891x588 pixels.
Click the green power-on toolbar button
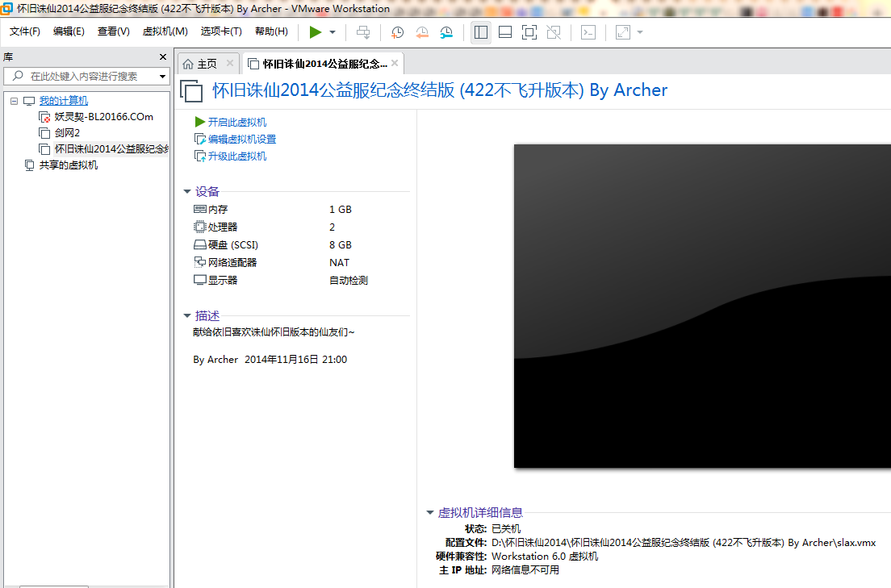pyautogui.click(x=316, y=32)
